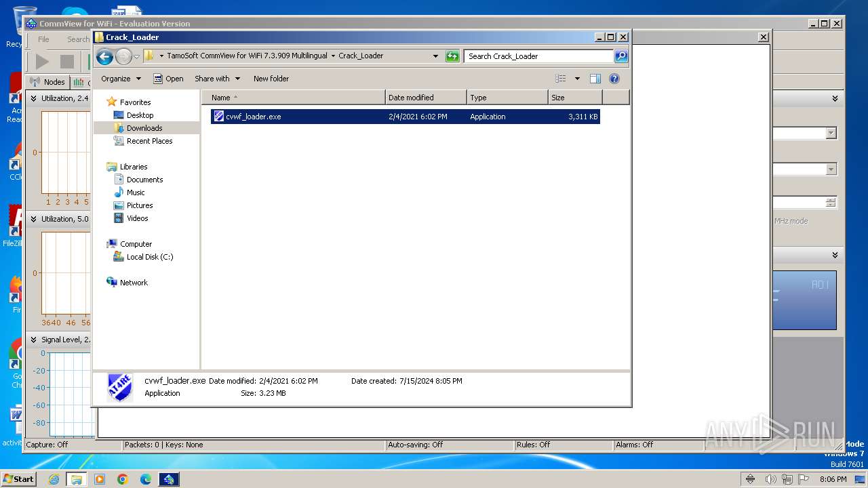Viewport: 868px width, 488px height.
Task: Click the AT4RE file thumbnail in details pane
Action: pos(120,388)
